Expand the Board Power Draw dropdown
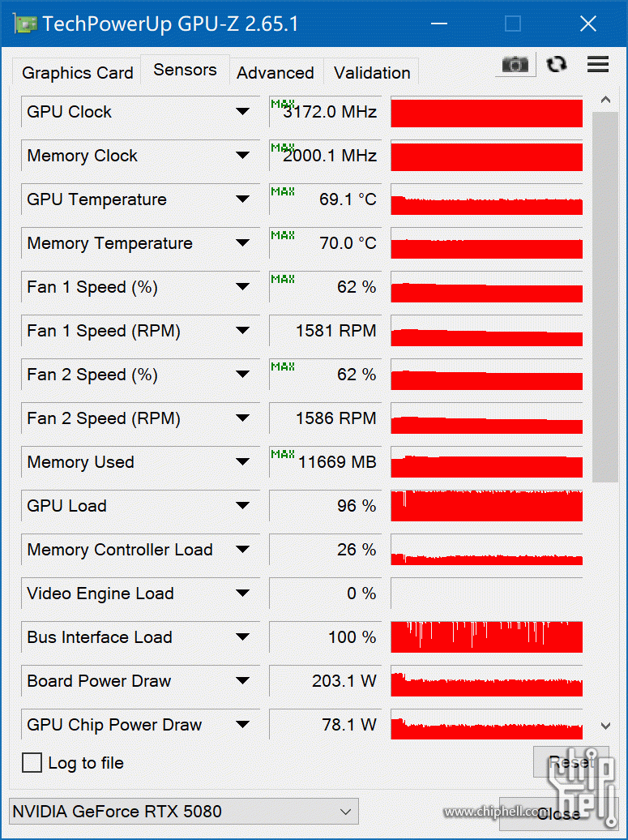The height and width of the screenshot is (840, 628). coord(242,681)
